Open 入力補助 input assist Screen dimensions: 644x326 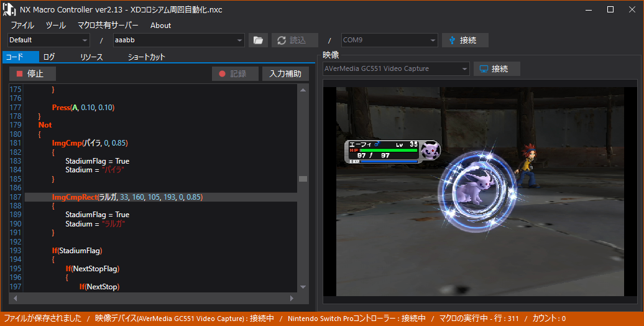[x=285, y=73]
